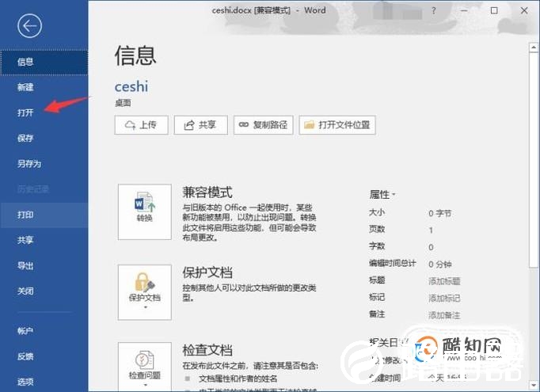
Task: Click the 保护文档 lock and key icon
Action: pos(145,283)
